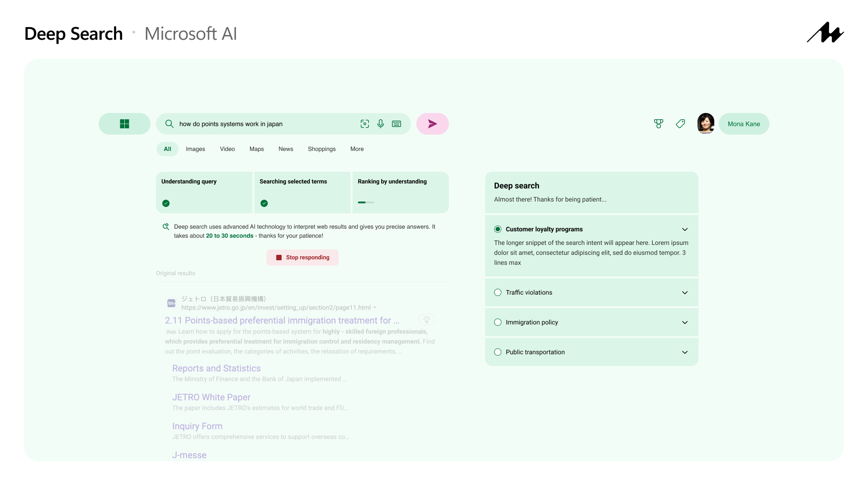
Task: Open the JETRO White Paper link
Action: [x=211, y=397]
